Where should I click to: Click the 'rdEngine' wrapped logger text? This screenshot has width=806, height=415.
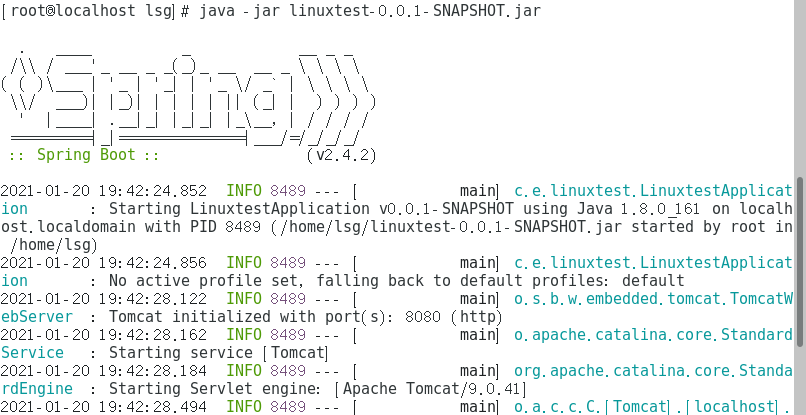(36, 389)
